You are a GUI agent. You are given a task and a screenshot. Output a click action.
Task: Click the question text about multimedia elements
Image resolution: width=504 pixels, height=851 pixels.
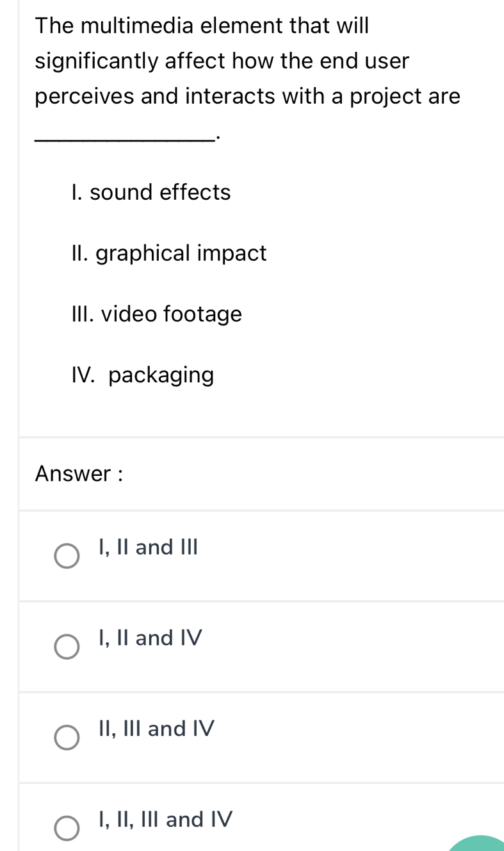click(x=247, y=61)
